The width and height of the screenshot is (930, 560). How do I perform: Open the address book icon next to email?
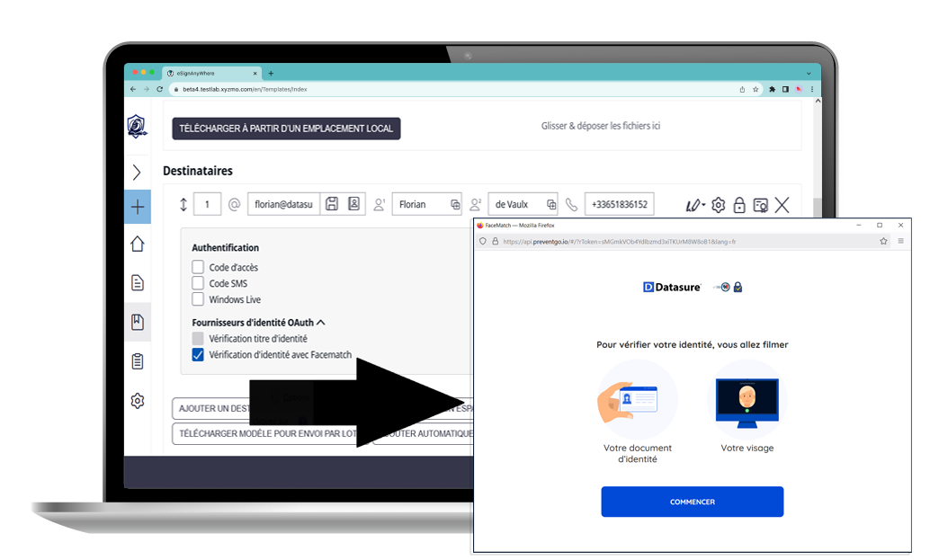353,204
